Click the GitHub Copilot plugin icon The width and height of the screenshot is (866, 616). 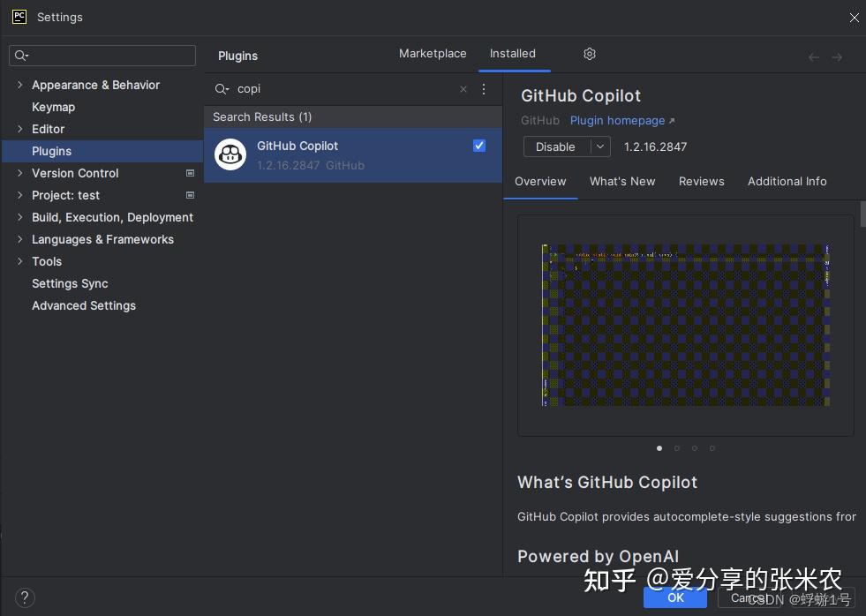coord(230,154)
